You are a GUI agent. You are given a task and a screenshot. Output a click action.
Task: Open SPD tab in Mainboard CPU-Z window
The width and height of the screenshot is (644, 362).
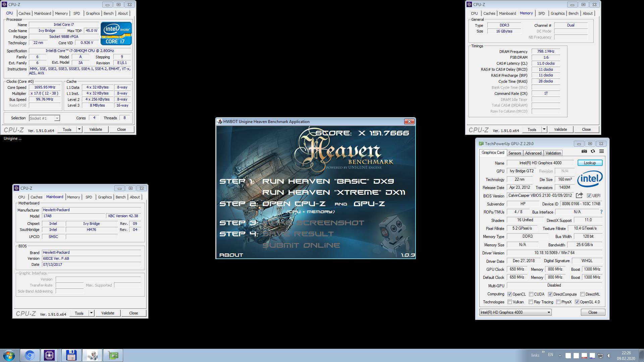tap(89, 197)
